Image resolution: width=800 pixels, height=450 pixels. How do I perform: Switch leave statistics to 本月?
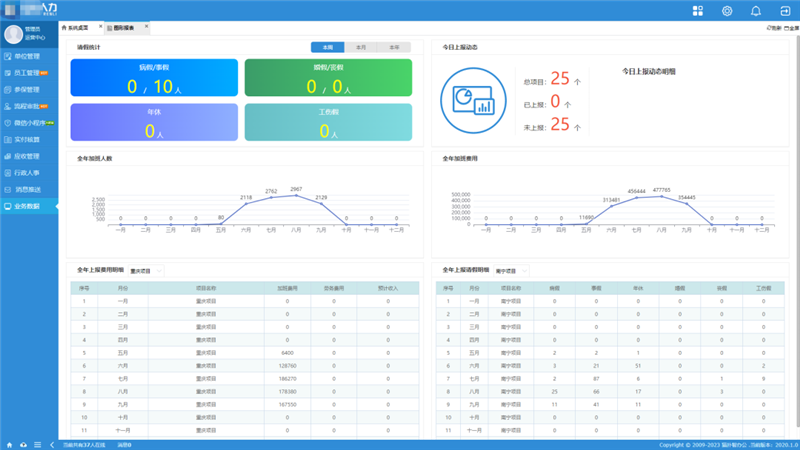(361, 47)
